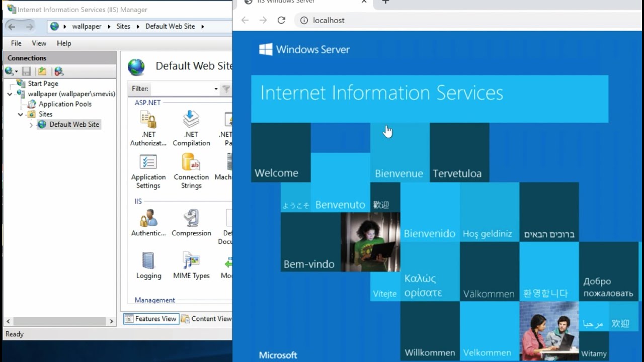Open the Compression feature
Viewport: 644px width, 362px height.
pos(191,223)
